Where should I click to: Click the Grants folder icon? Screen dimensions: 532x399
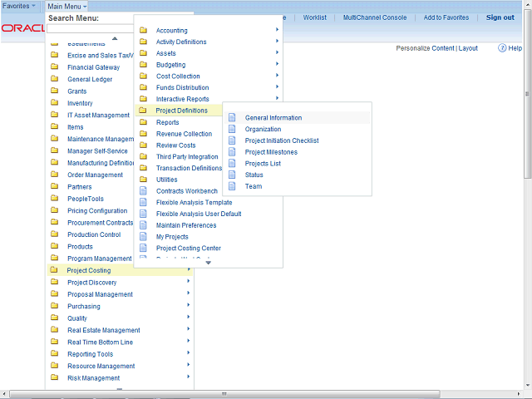point(54,91)
